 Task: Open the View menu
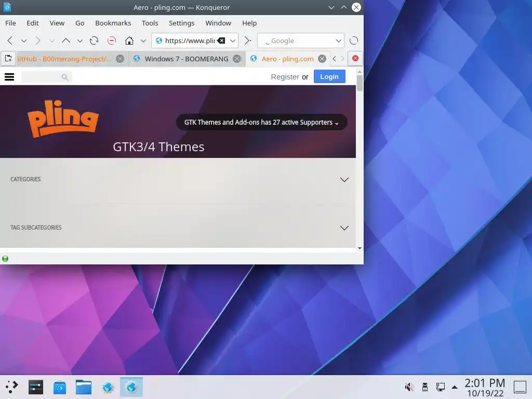tap(57, 23)
